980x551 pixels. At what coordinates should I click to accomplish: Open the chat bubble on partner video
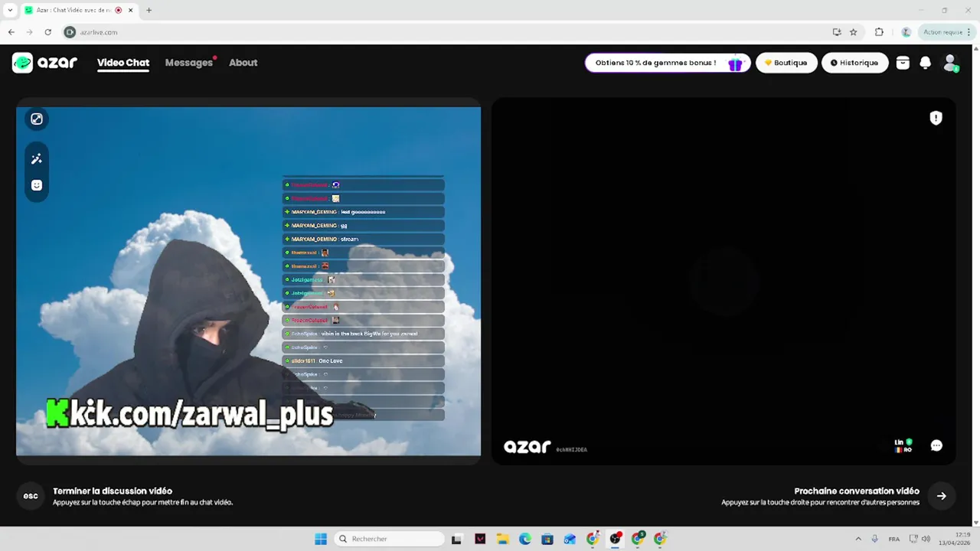[936, 445]
